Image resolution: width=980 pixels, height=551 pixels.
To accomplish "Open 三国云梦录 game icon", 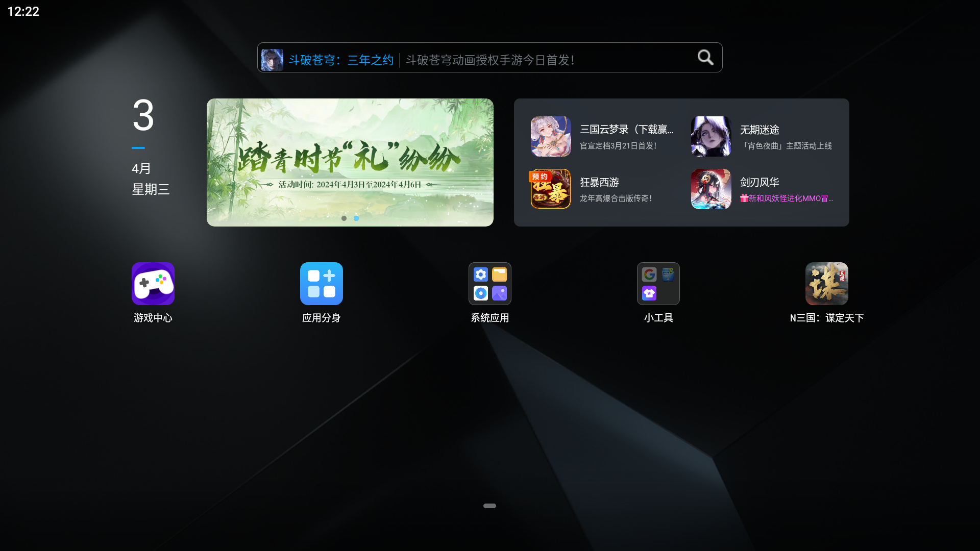I will 551,136.
